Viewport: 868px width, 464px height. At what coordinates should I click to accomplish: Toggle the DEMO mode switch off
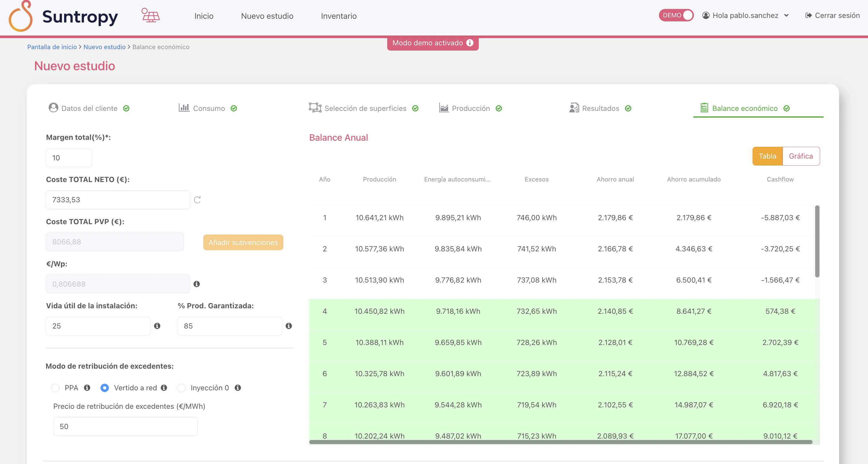[676, 15]
